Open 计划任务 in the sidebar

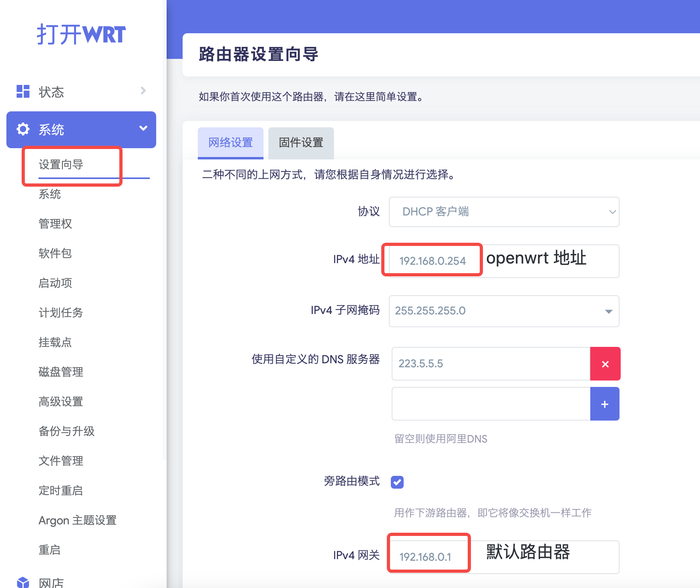click(61, 312)
